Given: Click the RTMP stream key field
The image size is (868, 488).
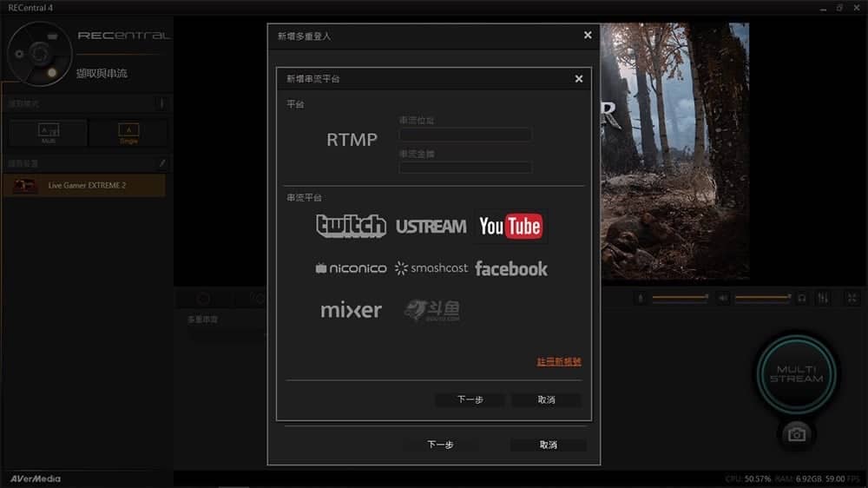Looking at the screenshot, I should (x=465, y=167).
